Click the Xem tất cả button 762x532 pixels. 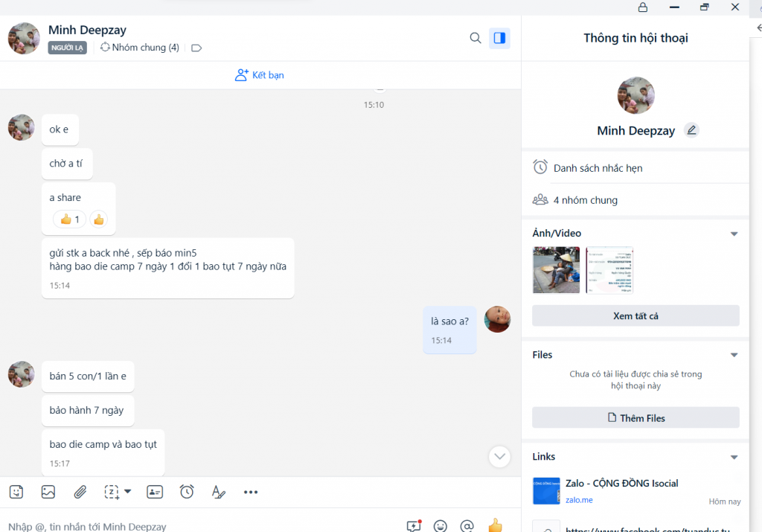[x=635, y=315]
